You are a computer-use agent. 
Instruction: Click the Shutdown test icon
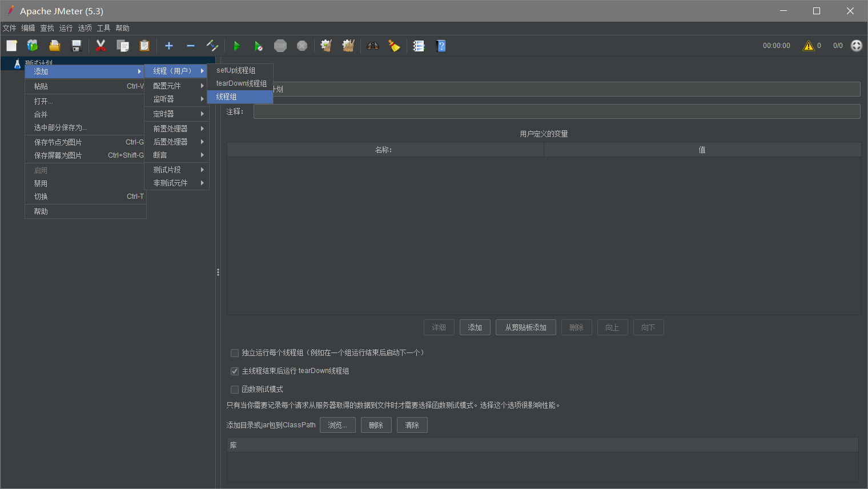[x=302, y=46]
